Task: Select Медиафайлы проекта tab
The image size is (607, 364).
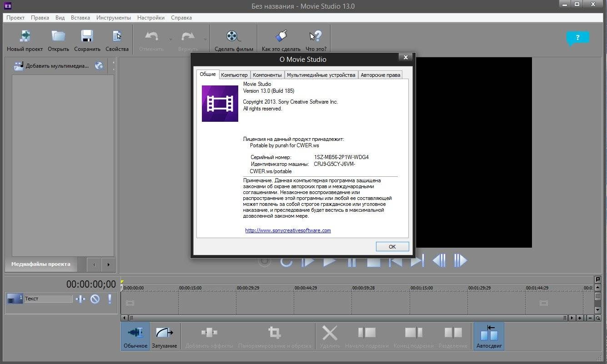Action: click(x=41, y=264)
